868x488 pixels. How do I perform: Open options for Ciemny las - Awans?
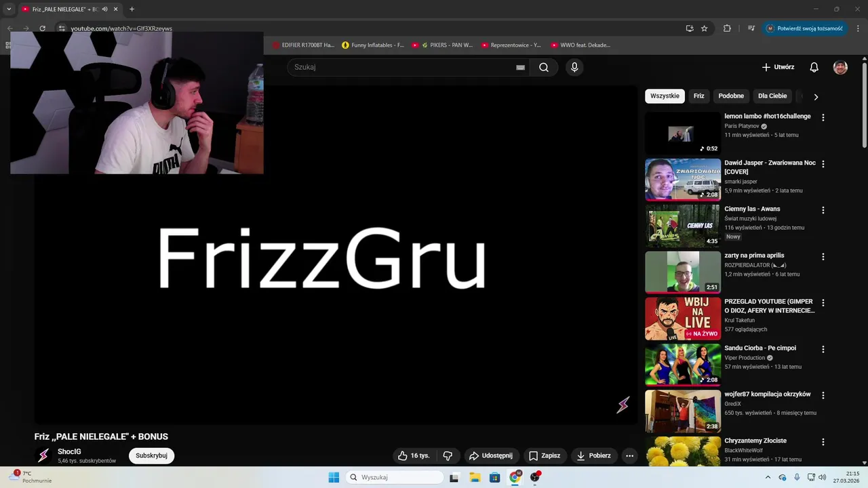click(x=823, y=210)
